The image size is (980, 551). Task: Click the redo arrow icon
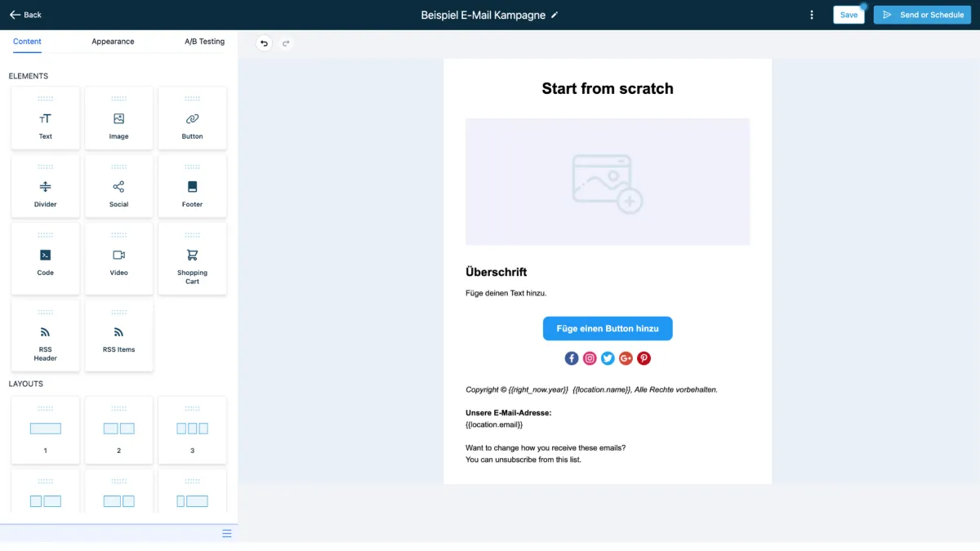click(x=286, y=43)
